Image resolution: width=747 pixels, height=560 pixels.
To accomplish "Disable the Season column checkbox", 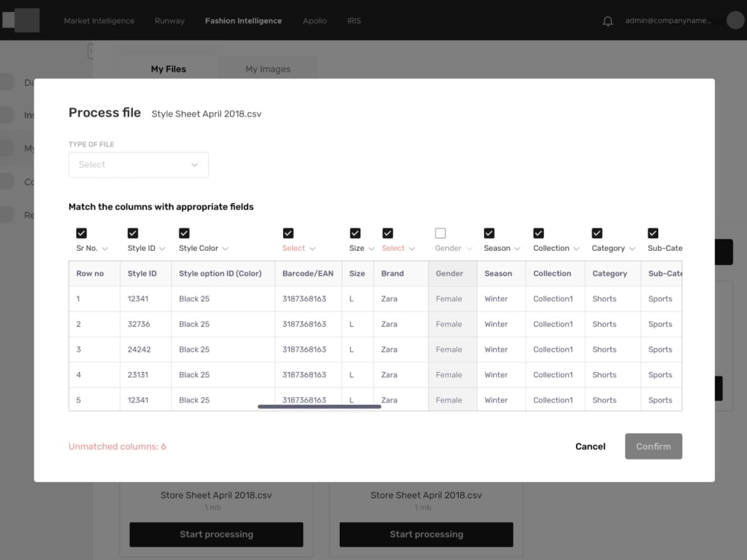I will tap(489, 233).
